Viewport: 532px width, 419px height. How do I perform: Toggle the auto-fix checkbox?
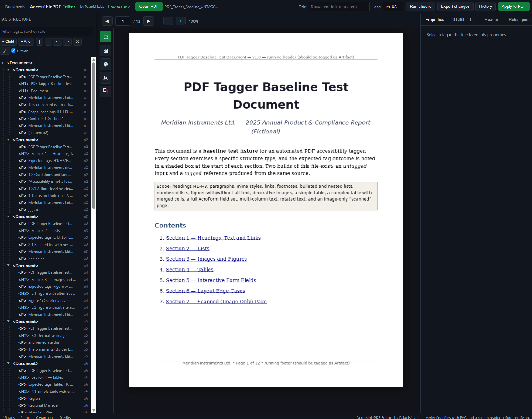pyautogui.click(x=13, y=51)
